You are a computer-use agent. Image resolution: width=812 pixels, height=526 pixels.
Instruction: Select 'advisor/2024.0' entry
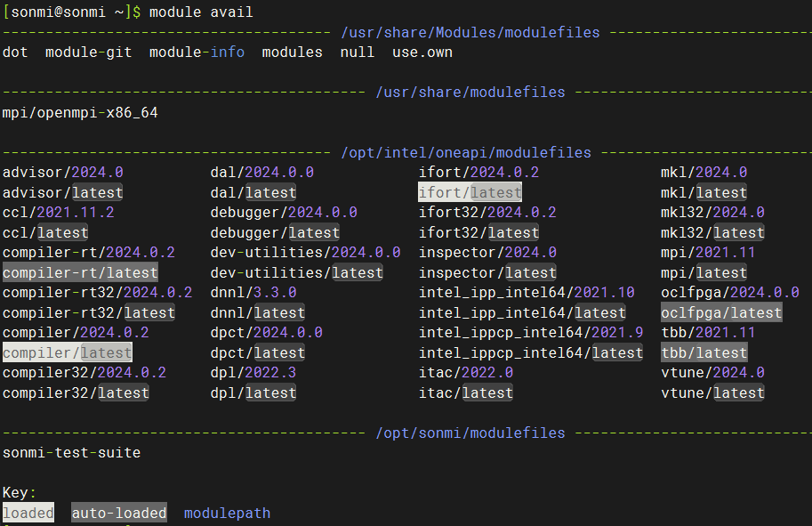click(x=62, y=172)
